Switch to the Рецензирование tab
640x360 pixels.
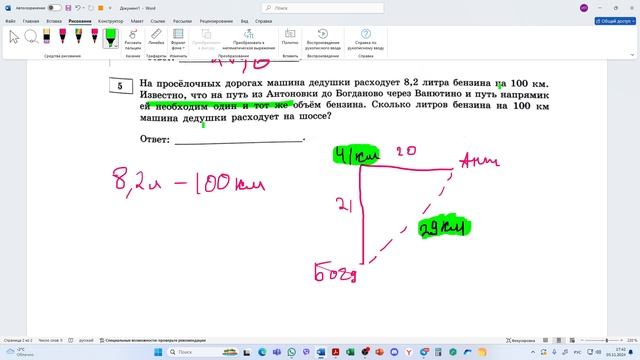click(216, 21)
